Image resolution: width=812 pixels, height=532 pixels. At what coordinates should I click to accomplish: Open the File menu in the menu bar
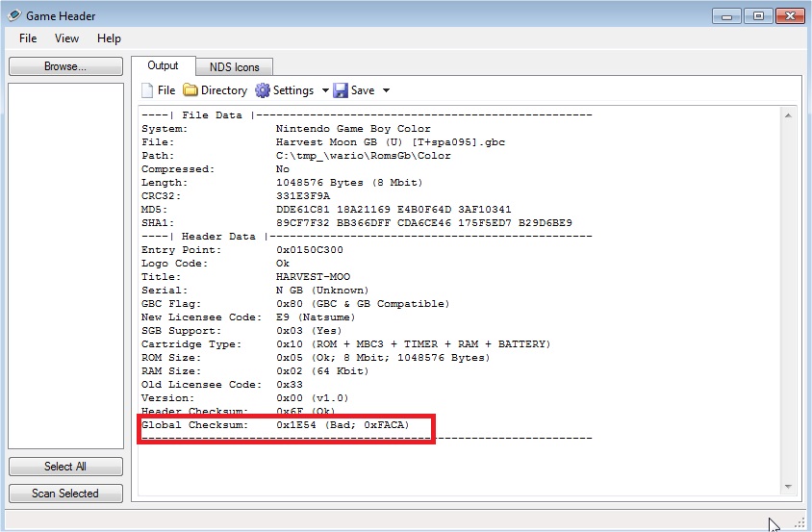pyautogui.click(x=28, y=38)
